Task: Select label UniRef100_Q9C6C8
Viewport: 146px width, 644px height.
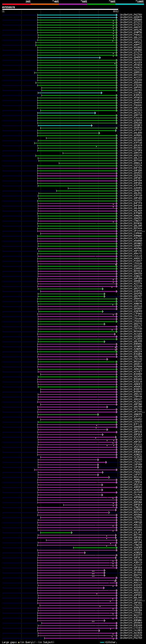Action: point(131,146)
